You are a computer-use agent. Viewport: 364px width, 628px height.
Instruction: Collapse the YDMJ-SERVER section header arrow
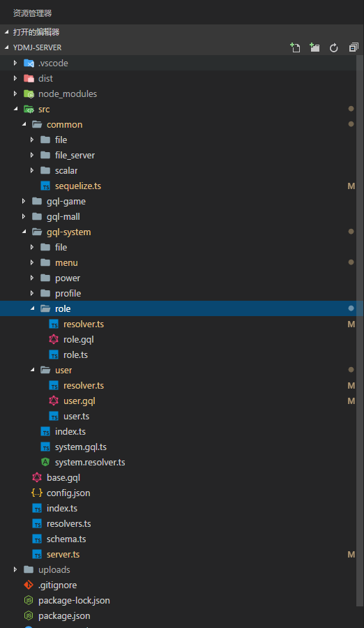pyautogui.click(x=6, y=47)
